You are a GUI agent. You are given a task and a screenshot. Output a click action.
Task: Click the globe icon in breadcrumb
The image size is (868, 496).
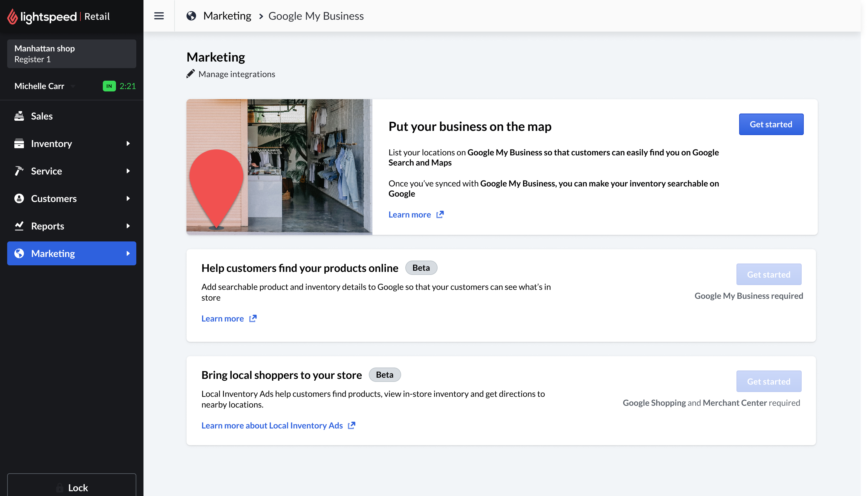click(192, 16)
